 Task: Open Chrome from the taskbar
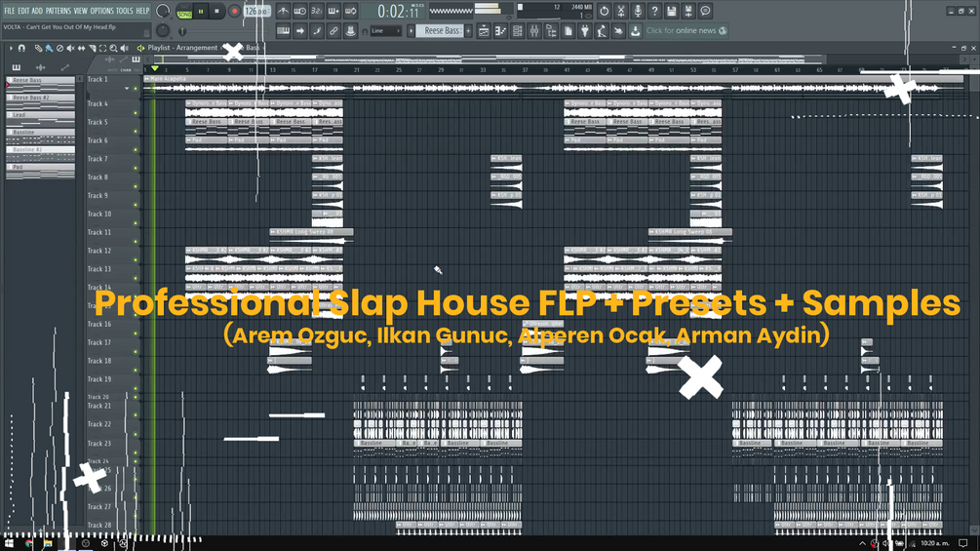pos(28,544)
